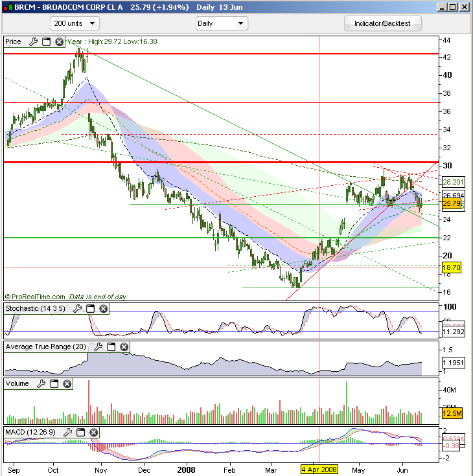Close the MACD panel
Image resolution: width=473 pixels, height=476 pixels.
pyautogui.click(x=93, y=433)
